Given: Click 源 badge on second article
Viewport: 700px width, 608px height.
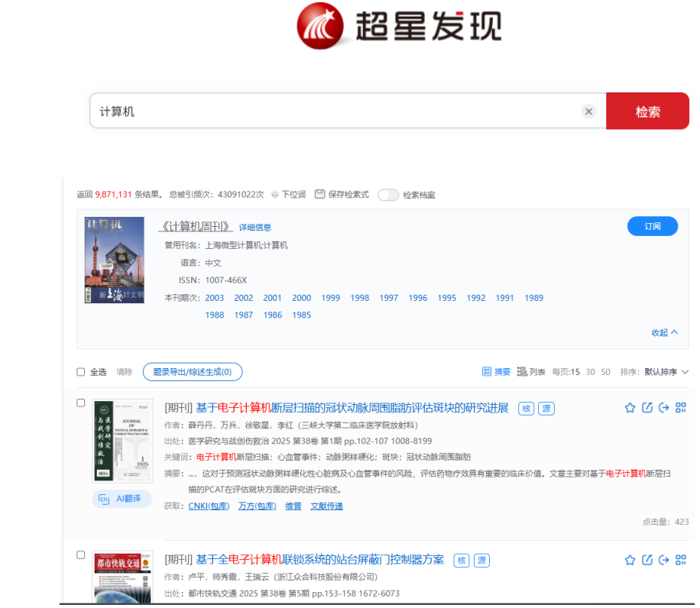Looking at the screenshot, I should coord(481,561).
